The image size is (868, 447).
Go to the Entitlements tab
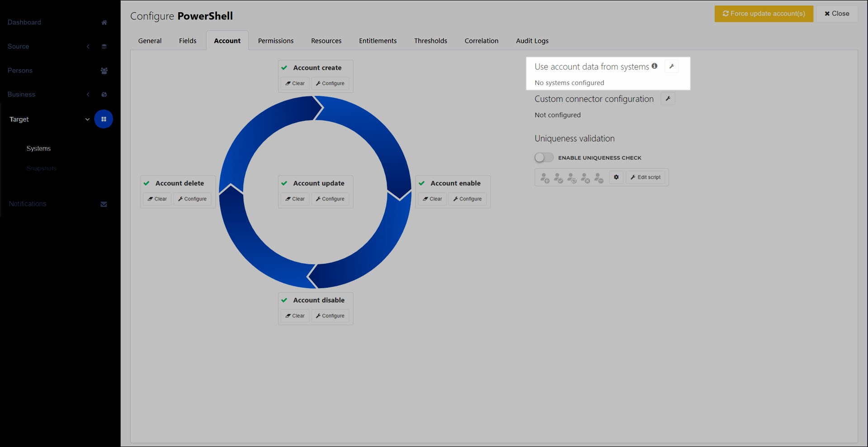coord(378,41)
